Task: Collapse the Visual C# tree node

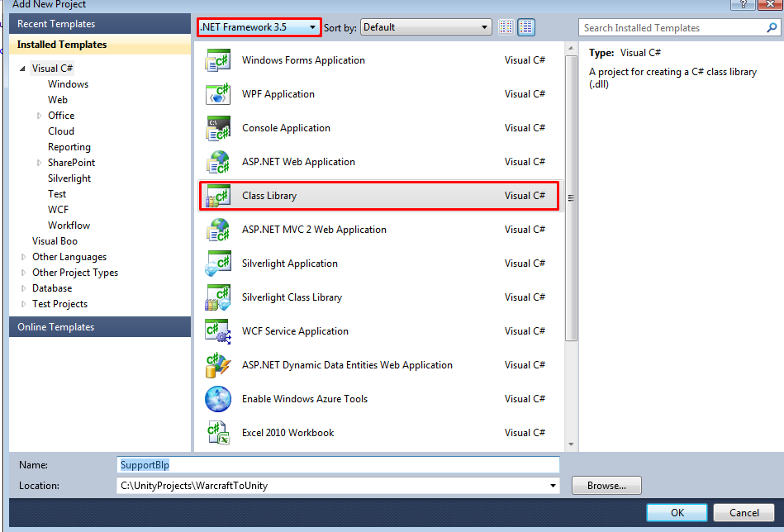Action: (x=22, y=69)
